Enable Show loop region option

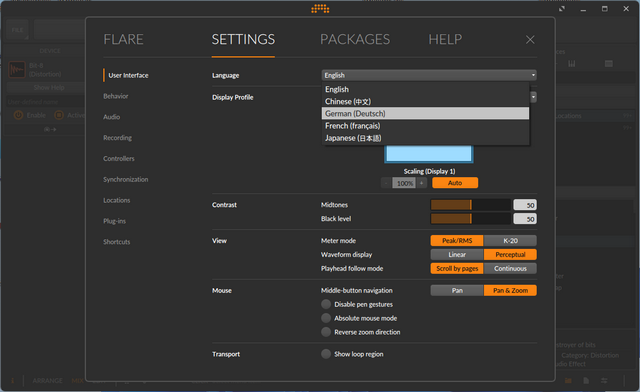[326, 354]
